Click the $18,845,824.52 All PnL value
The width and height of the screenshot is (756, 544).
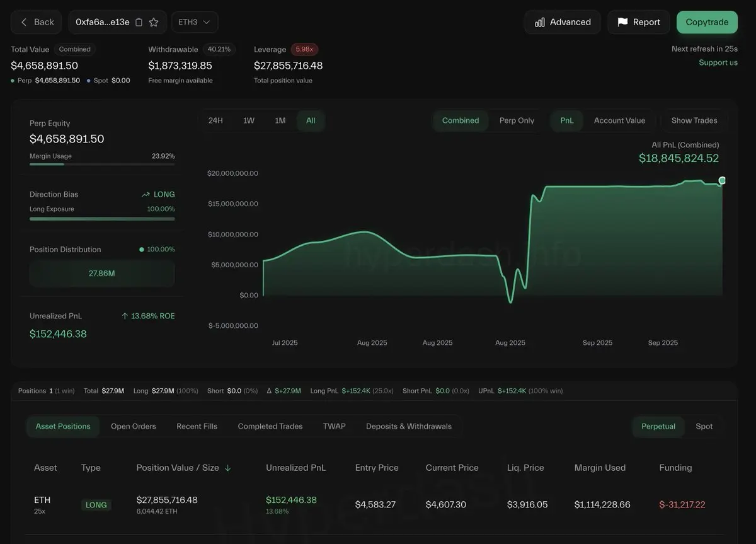pyautogui.click(x=679, y=158)
